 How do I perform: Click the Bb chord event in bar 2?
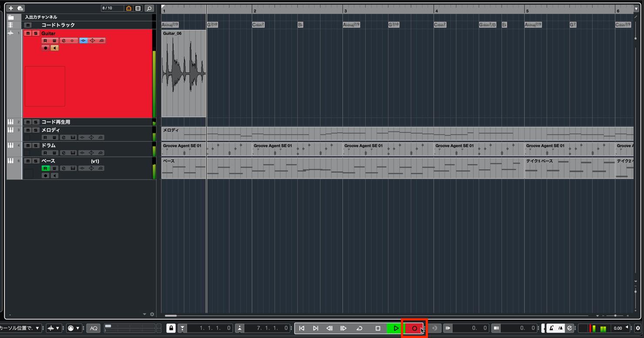pos(300,25)
